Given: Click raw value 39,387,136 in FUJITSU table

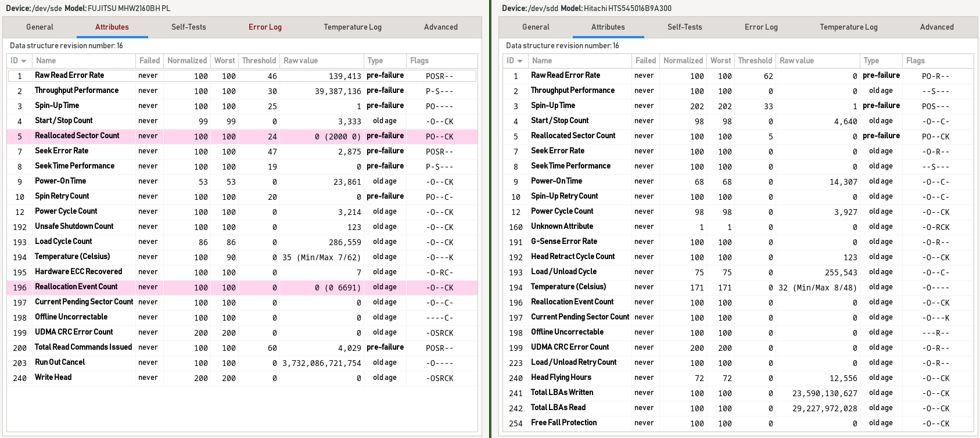Looking at the screenshot, I should point(338,91).
